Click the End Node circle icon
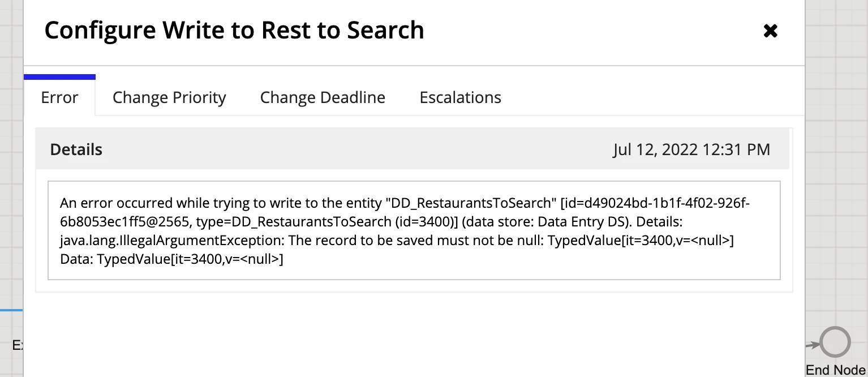868x377 pixels. point(835,342)
